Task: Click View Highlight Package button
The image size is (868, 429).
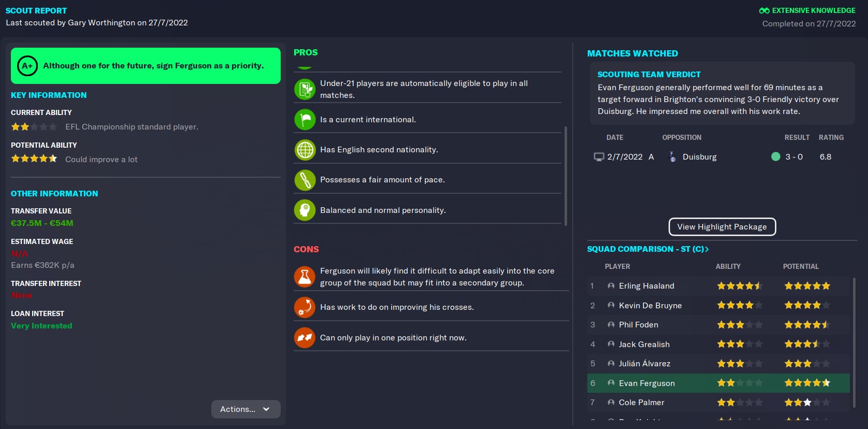Action: click(722, 227)
